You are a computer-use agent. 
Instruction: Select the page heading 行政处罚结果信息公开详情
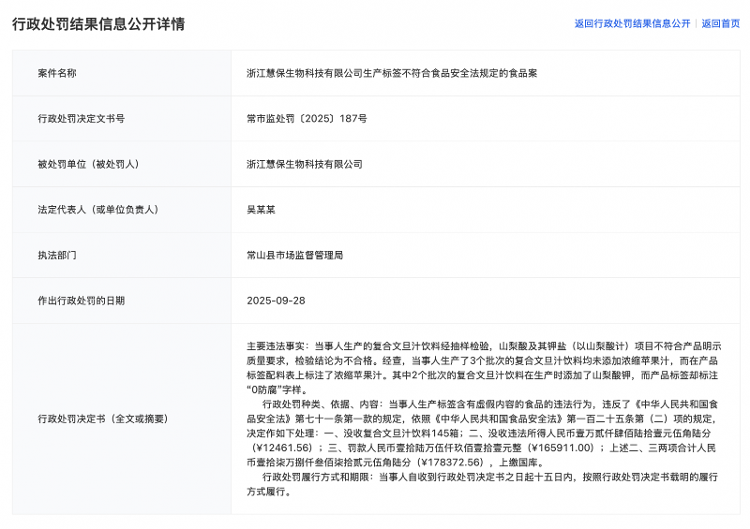99,24
